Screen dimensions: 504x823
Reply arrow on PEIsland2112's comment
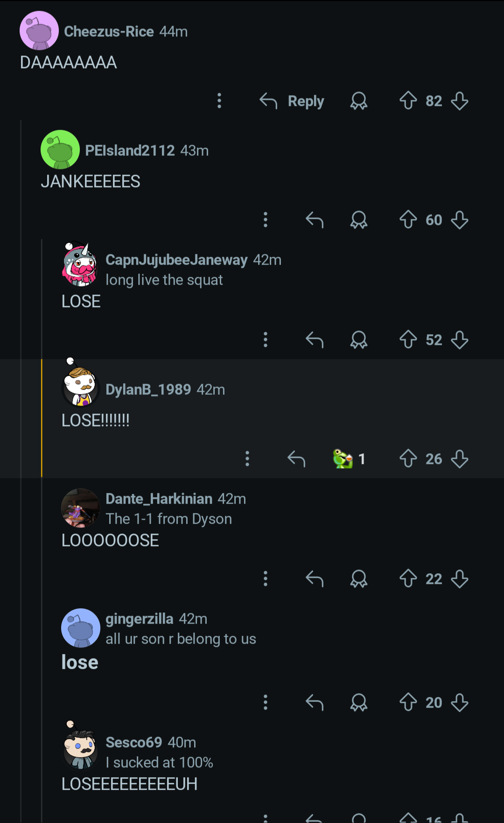315,220
